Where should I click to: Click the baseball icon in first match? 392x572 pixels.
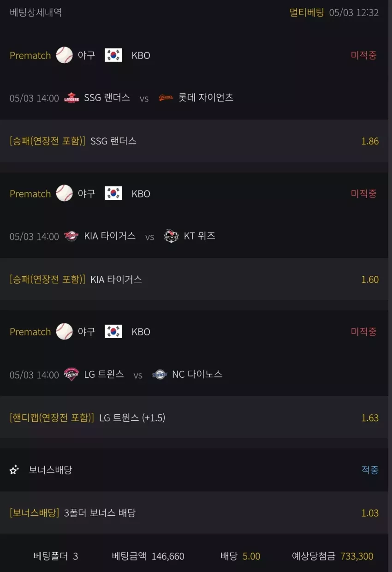point(65,55)
